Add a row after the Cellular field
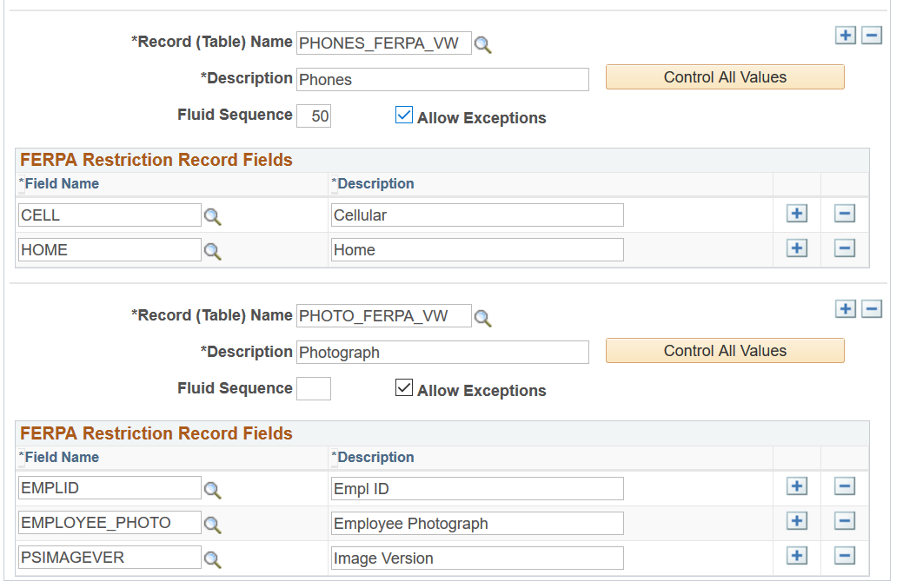 pyautogui.click(x=797, y=214)
